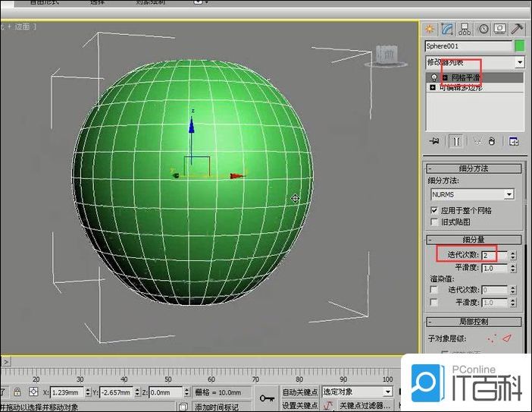Open the 修改器列表 dropdown
This screenshot has height=412, width=532.
click(519, 62)
